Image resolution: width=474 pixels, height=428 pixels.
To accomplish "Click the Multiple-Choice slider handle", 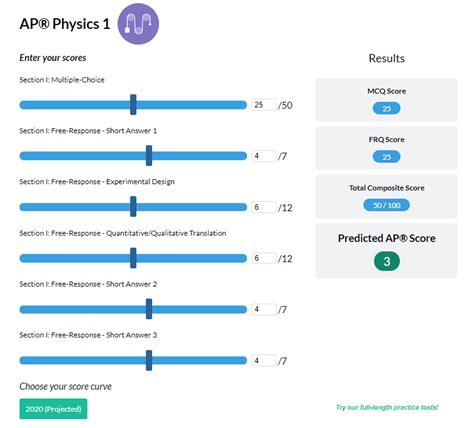I will point(133,105).
